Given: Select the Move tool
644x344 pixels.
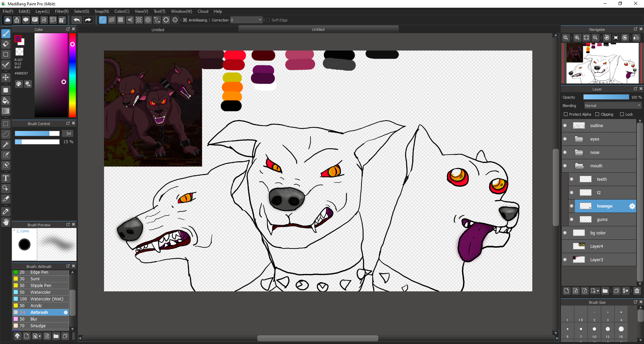Looking at the screenshot, I should tap(6, 77).
